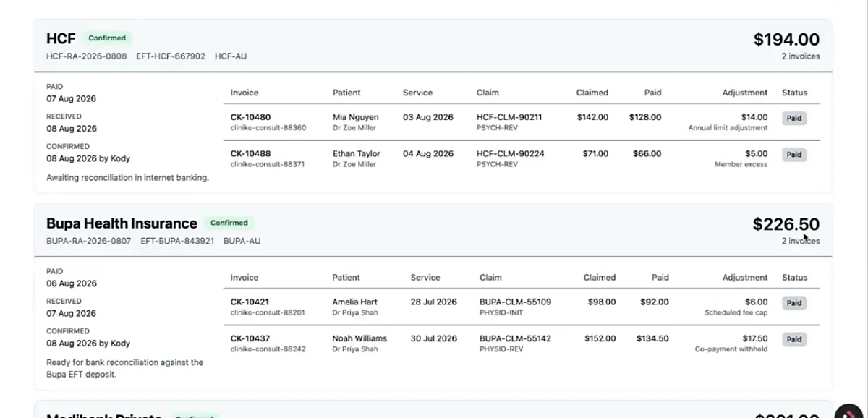The height and width of the screenshot is (418, 868).
Task: Click patient name Mia Nguyen
Action: pos(355,117)
